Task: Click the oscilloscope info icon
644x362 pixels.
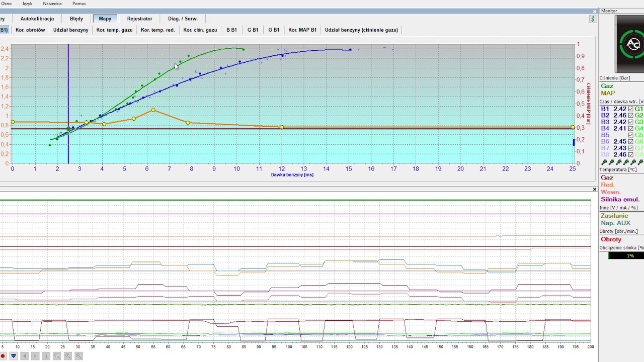Action: click(46, 356)
